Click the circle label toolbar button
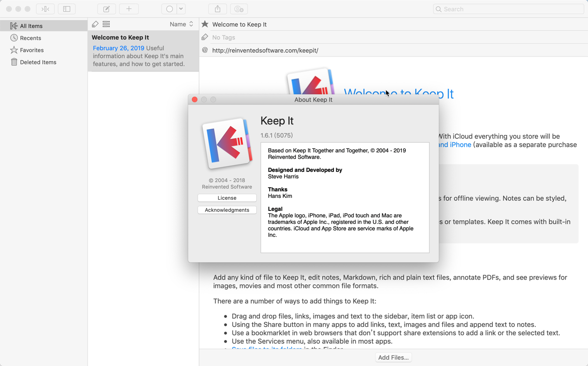 pyautogui.click(x=169, y=9)
